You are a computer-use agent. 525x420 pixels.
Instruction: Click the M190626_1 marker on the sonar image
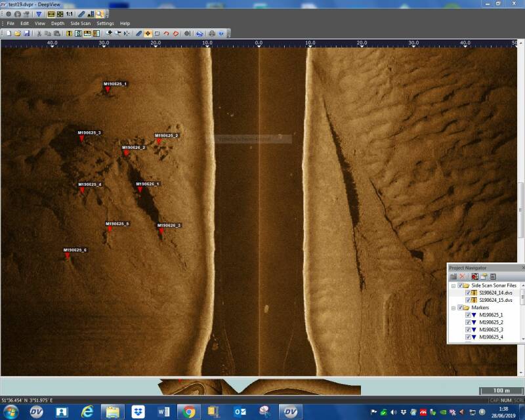(x=140, y=190)
